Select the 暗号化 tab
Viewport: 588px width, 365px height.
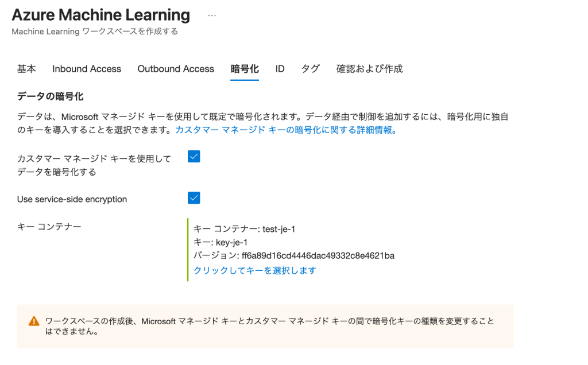(x=245, y=69)
